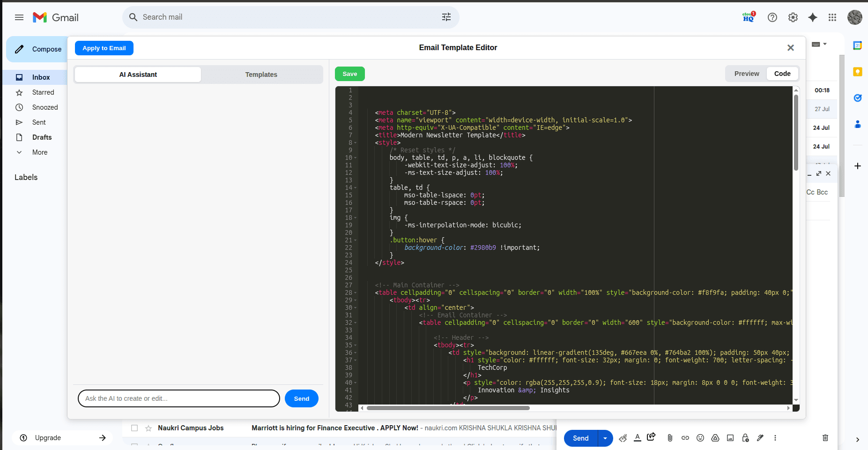This screenshot has width=868, height=450.
Task: Click the AI prompt input field
Action: pos(179,398)
